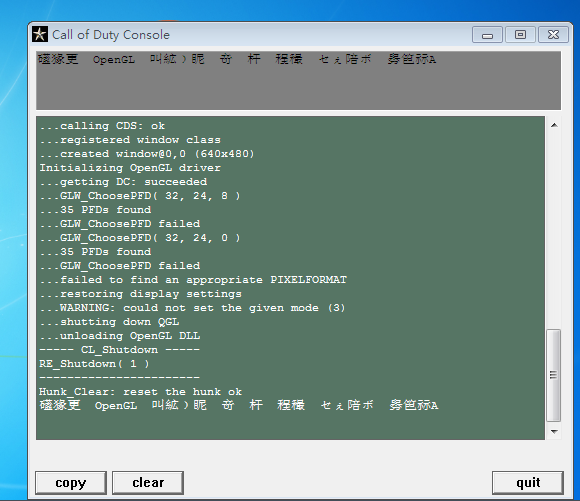Viewport: 580px width, 501px height.
Task: Click 'WARNING: could not set the given mode' line
Action: [x=192, y=308]
